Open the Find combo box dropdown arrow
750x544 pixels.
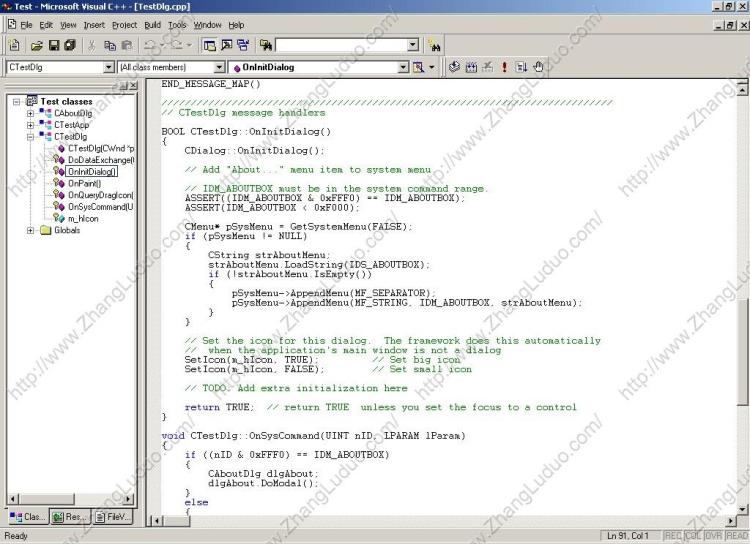413,45
